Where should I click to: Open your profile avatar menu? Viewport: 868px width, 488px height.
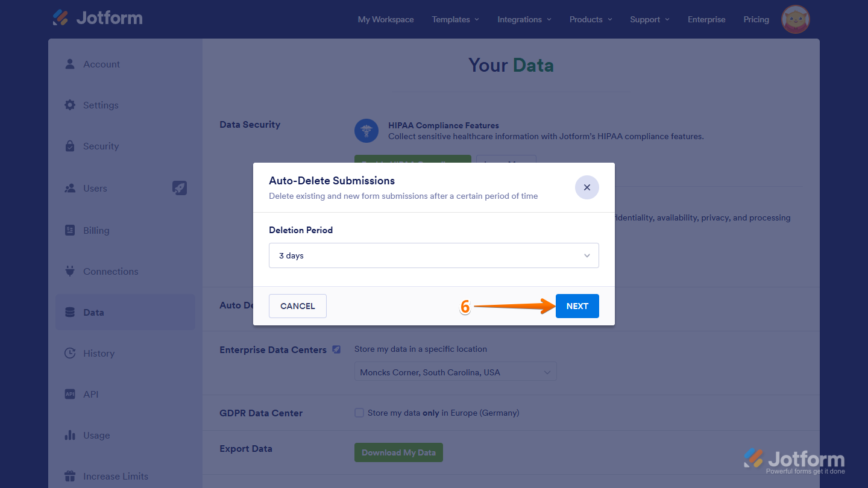point(795,19)
